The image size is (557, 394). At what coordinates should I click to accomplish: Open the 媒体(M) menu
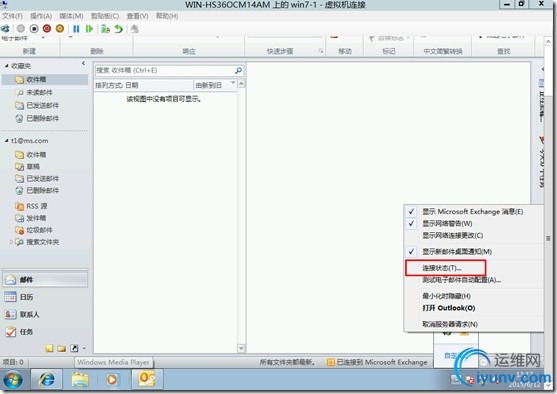click(71, 16)
